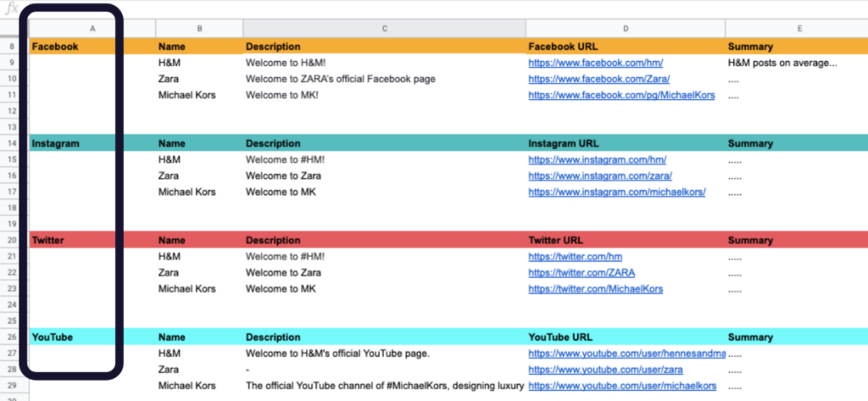The image size is (868, 401).
Task: Select row 20 header
Action: tap(12, 241)
